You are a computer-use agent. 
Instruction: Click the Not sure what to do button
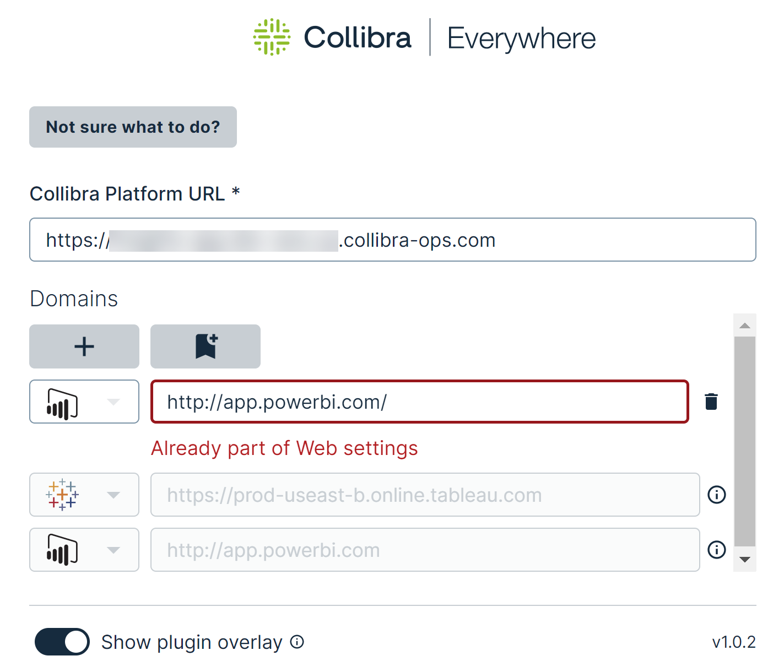point(133,127)
